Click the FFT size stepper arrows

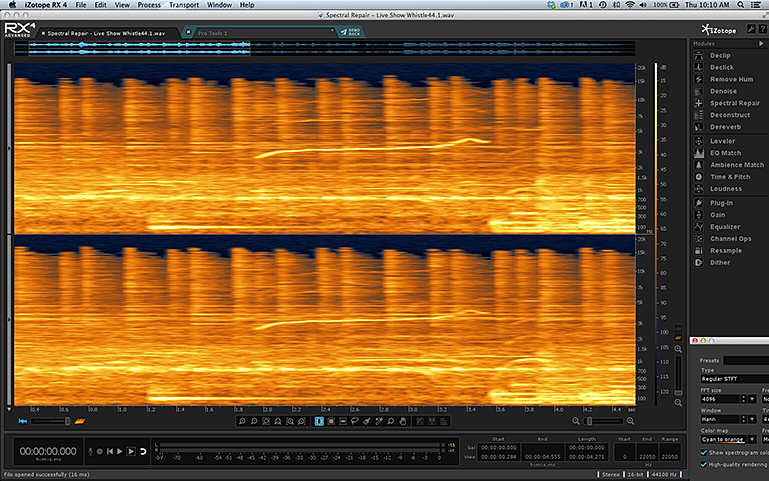[743, 399]
